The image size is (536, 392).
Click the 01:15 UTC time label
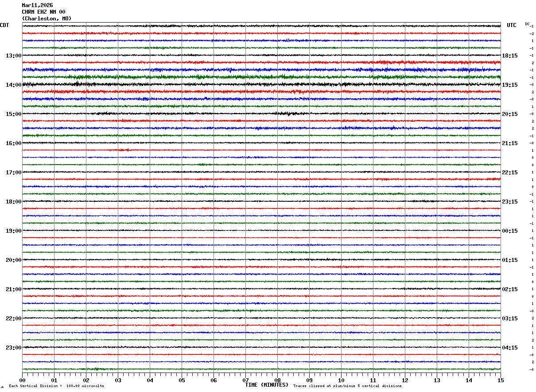point(509,260)
